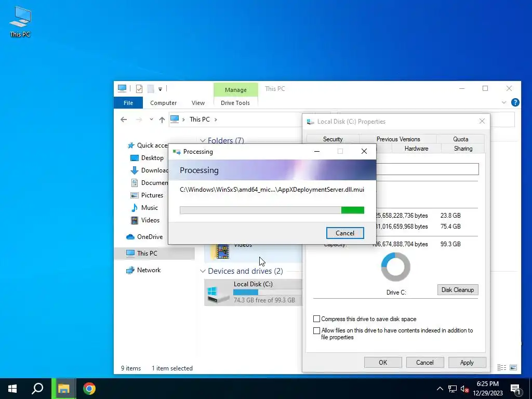The image size is (532, 399).
Task: Open Pictures in the navigation pane
Action: point(147,195)
